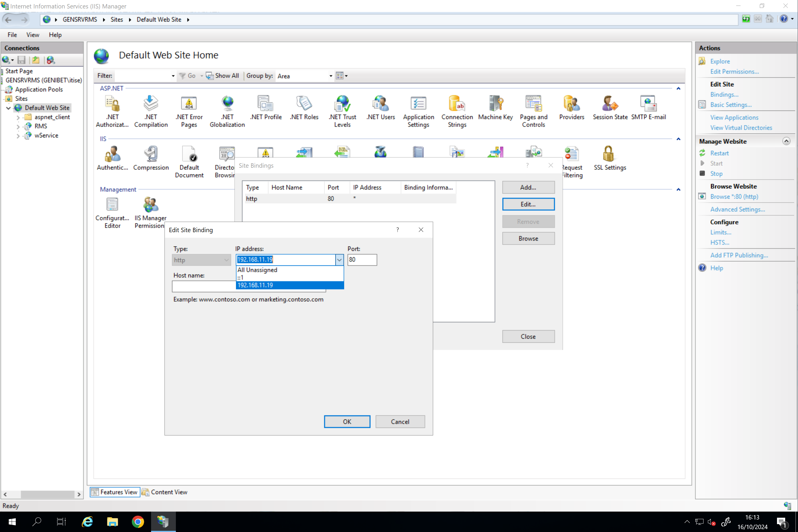Click OK in Edit Site Binding dialog
The image size is (798, 532).
pyautogui.click(x=347, y=421)
